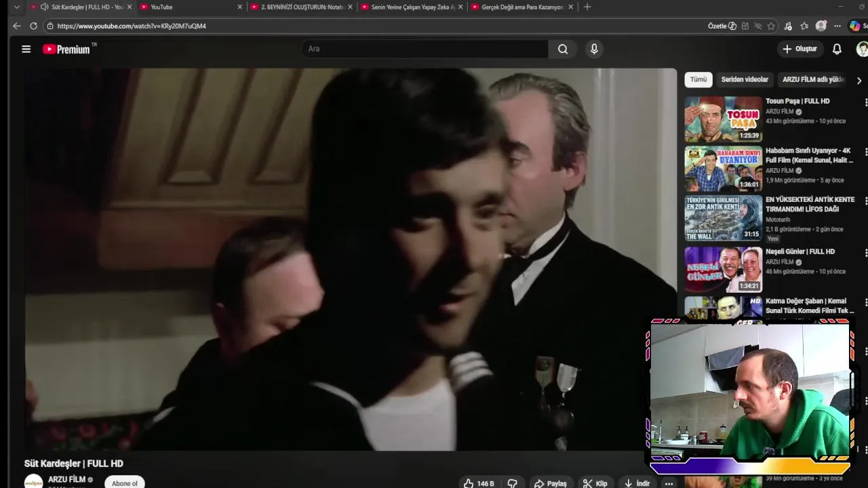This screenshot has height=488, width=868.
Task: Open options for Neşeli Günler video
Action: 865,253
